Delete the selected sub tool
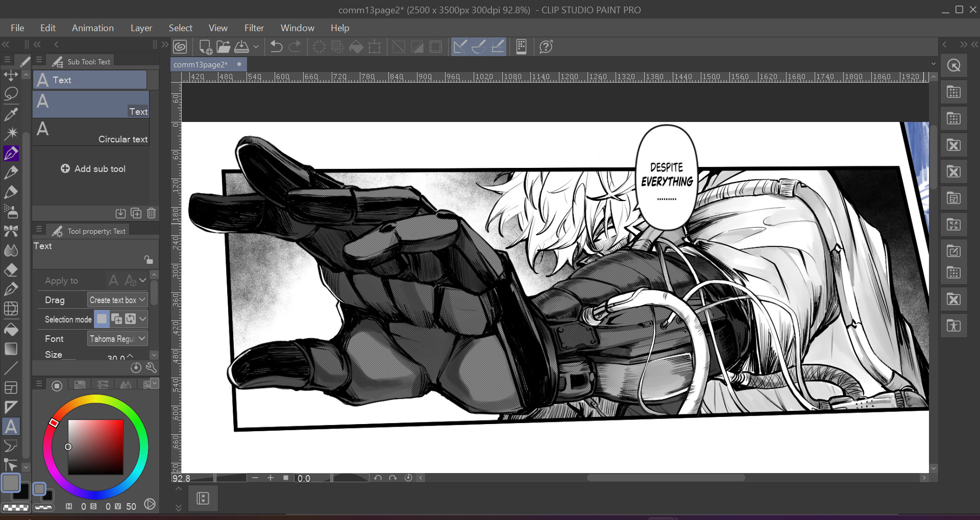 click(152, 213)
